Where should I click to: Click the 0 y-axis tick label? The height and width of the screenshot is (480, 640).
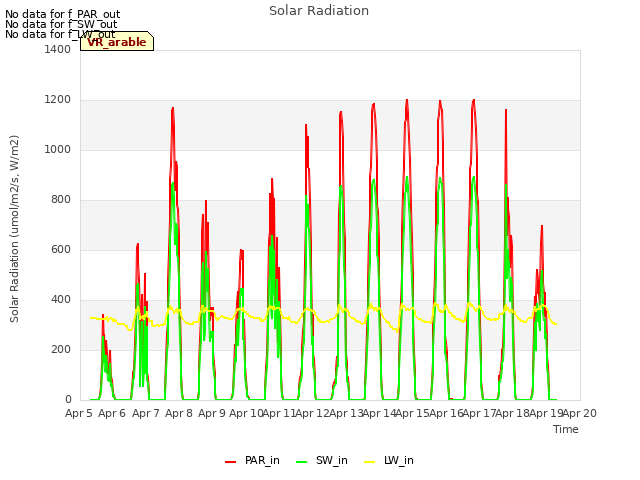point(68,400)
